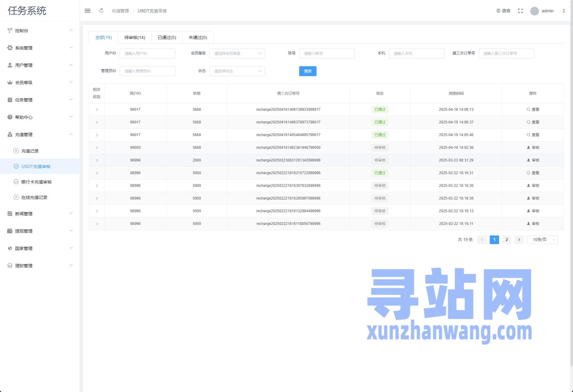Click 查看 for order created 14:08:13
573x392 pixels.
tap(533, 110)
